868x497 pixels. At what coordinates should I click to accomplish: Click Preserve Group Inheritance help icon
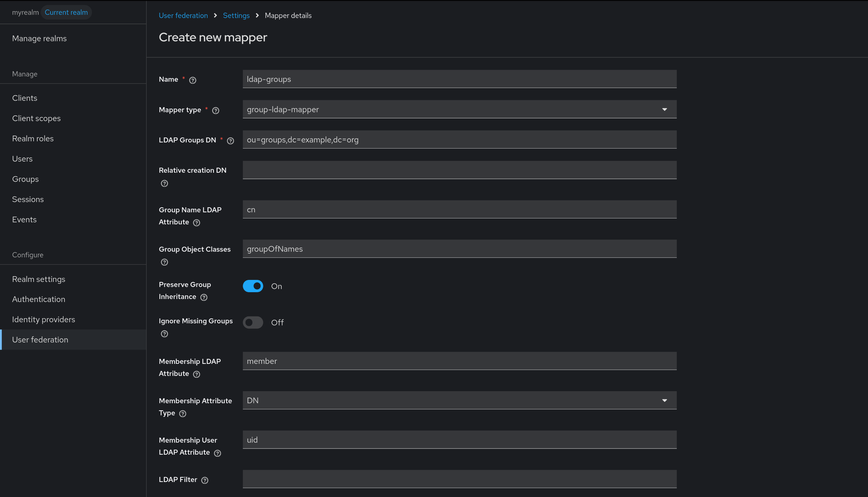coord(204,297)
